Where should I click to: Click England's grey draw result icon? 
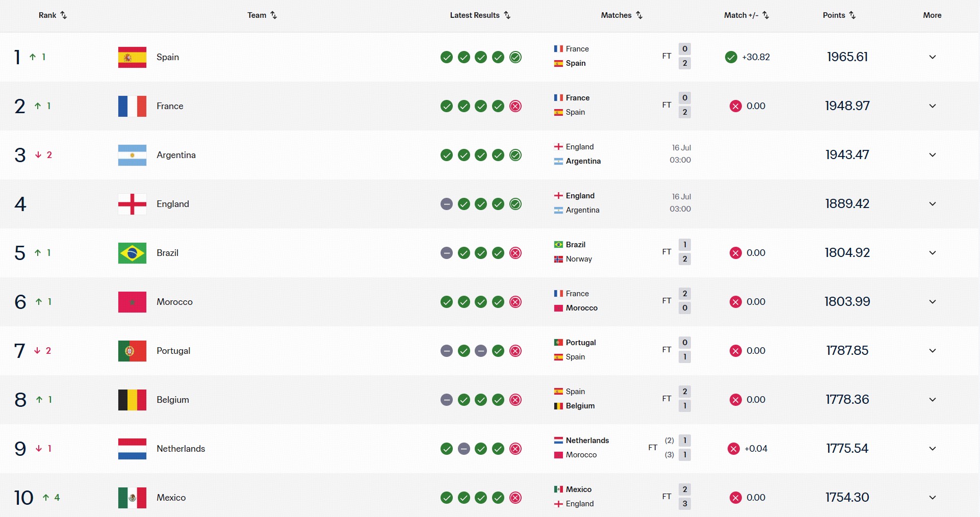click(x=447, y=204)
